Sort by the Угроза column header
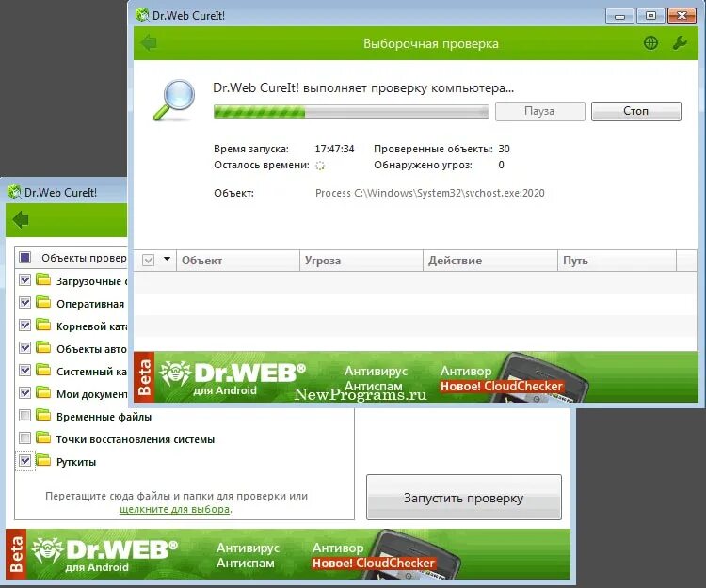 point(361,261)
